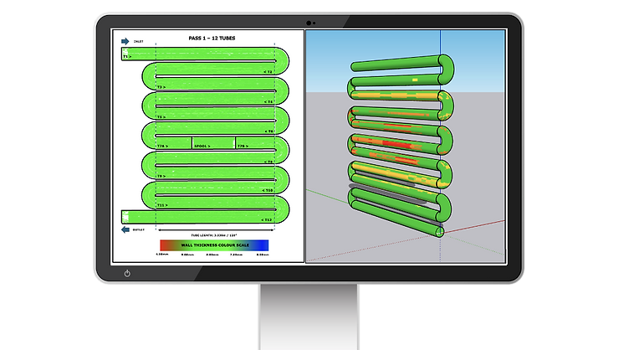The height and width of the screenshot is (350, 644).
Task: Select tube label T12
Action: tap(267, 219)
